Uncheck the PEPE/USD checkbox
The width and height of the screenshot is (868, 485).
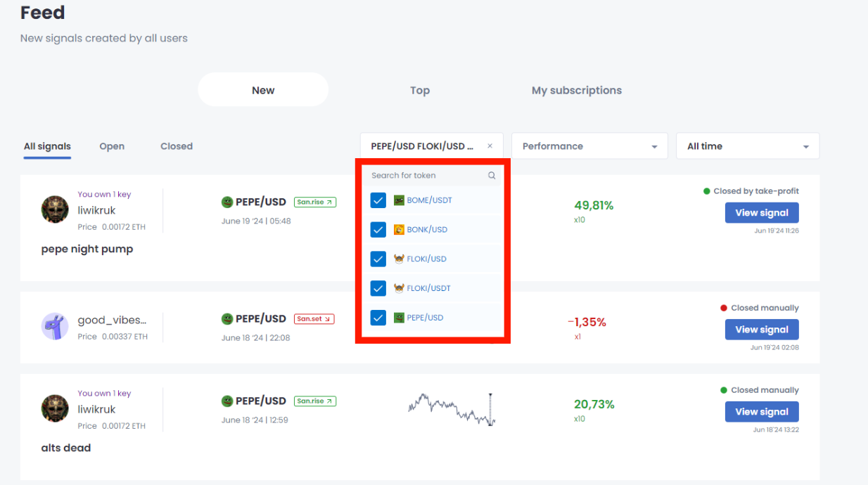(x=378, y=318)
